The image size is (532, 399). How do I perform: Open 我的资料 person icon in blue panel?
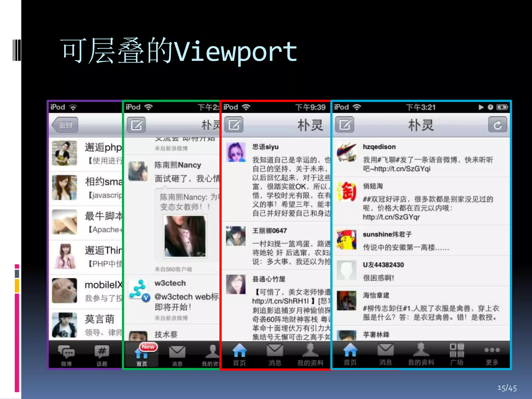(421, 355)
